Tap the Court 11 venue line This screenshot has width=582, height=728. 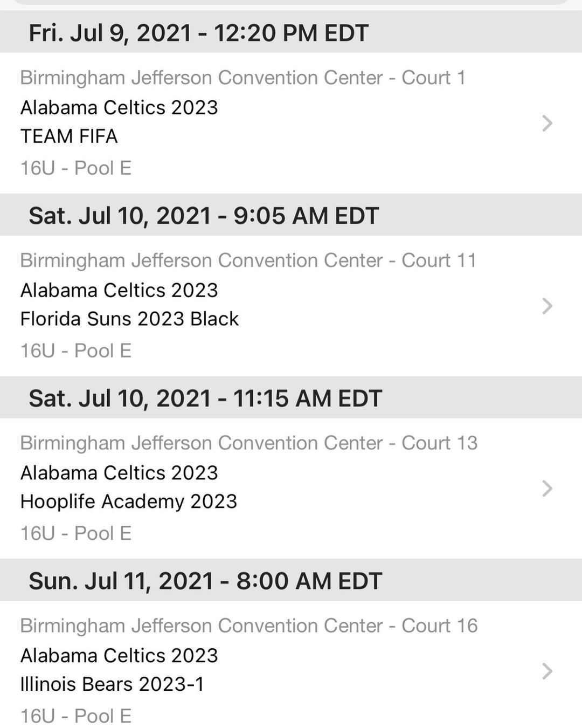[248, 260]
